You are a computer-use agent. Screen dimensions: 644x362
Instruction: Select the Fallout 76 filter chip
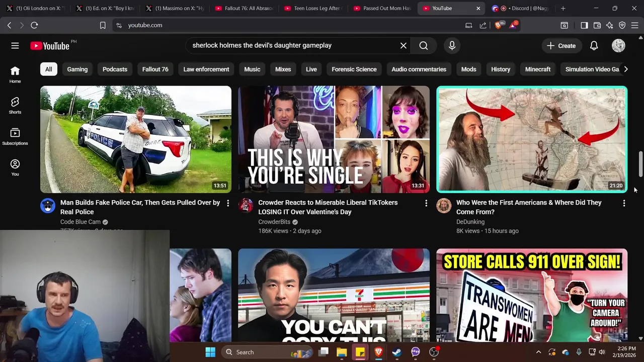click(x=155, y=69)
